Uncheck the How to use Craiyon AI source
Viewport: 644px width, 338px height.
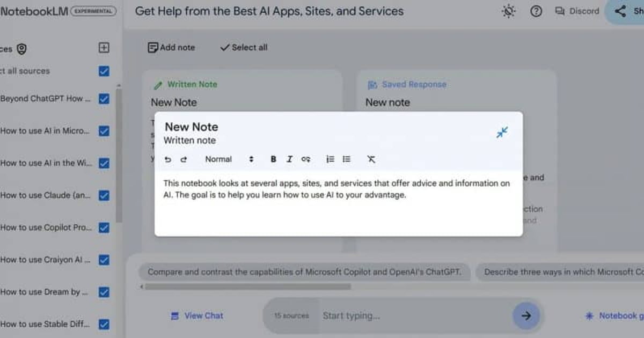[104, 260]
